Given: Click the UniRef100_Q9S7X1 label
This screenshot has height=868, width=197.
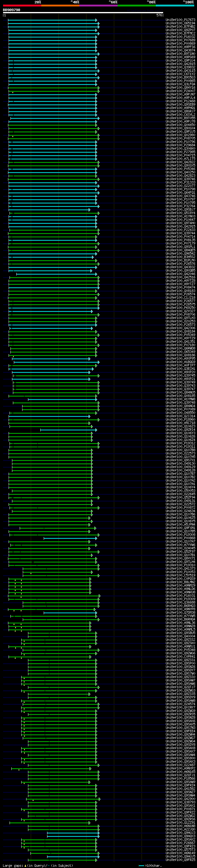Looking at the screenshot, I should 180,460.
